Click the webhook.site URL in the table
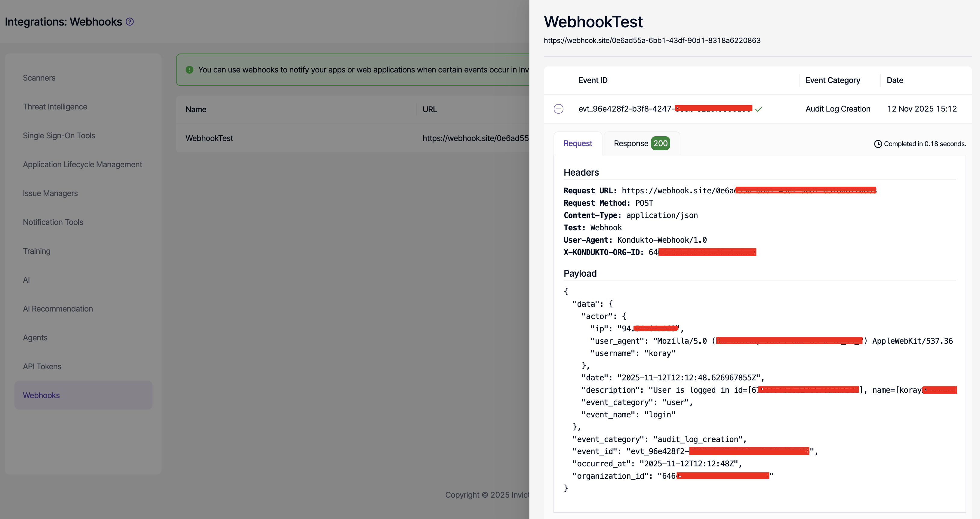Image resolution: width=980 pixels, height=519 pixels. click(475, 138)
